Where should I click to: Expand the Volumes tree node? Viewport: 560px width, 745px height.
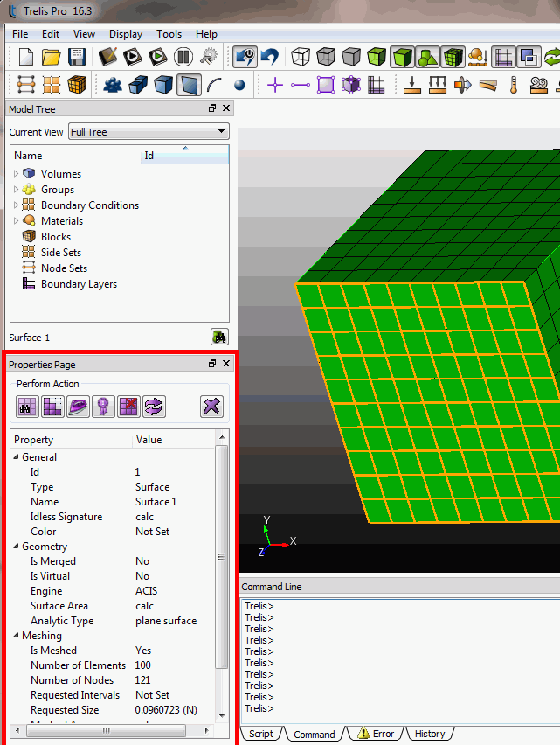coord(16,174)
